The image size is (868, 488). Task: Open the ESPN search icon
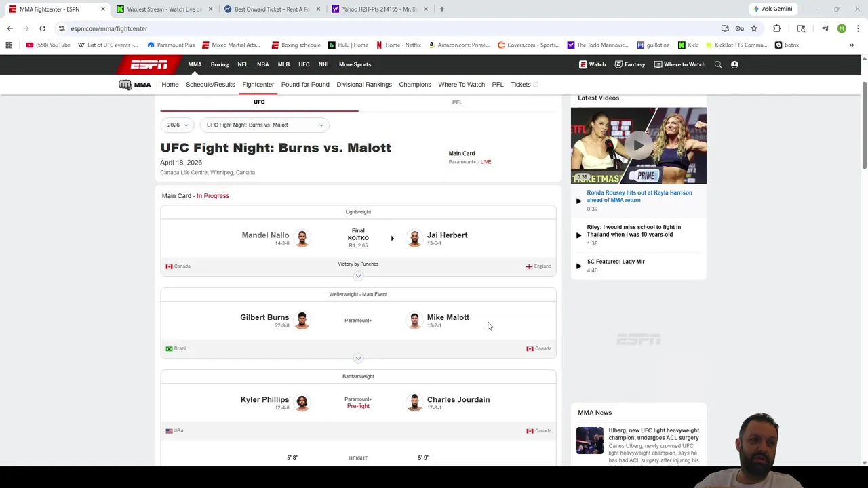pyautogui.click(x=718, y=64)
